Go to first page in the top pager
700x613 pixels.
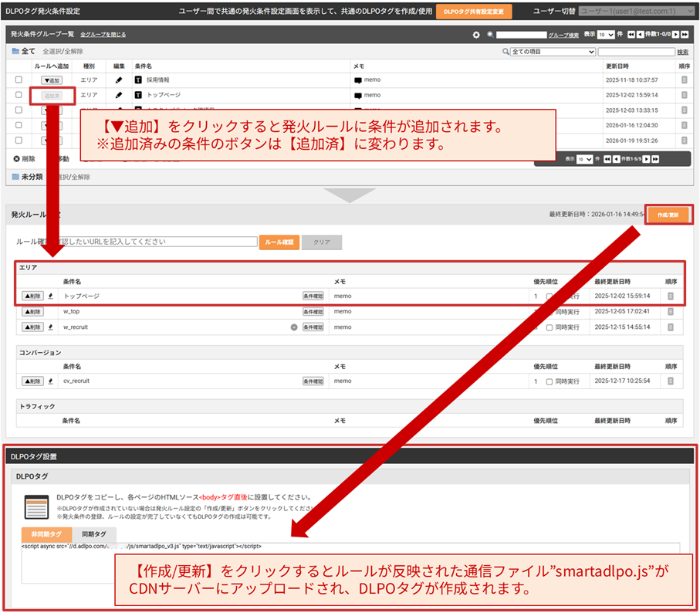click(x=631, y=35)
